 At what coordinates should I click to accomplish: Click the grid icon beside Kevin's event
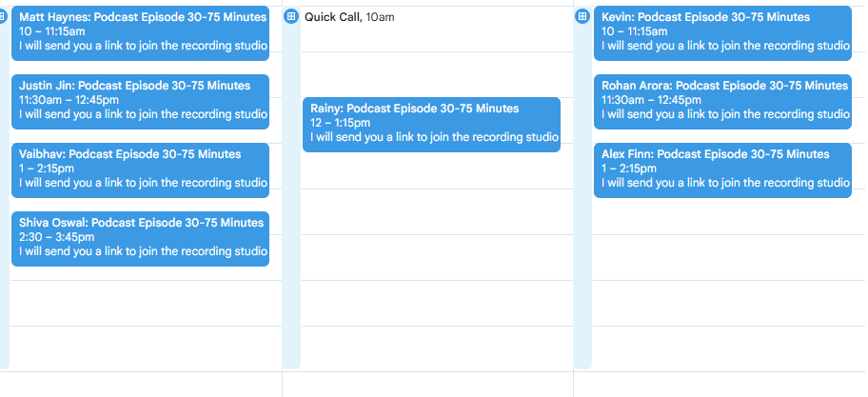tap(582, 16)
